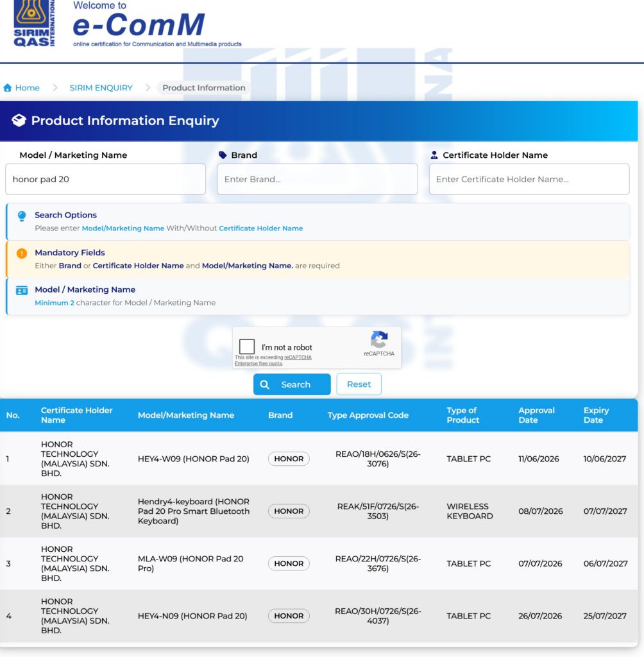Click the Search button

[292, 384]
